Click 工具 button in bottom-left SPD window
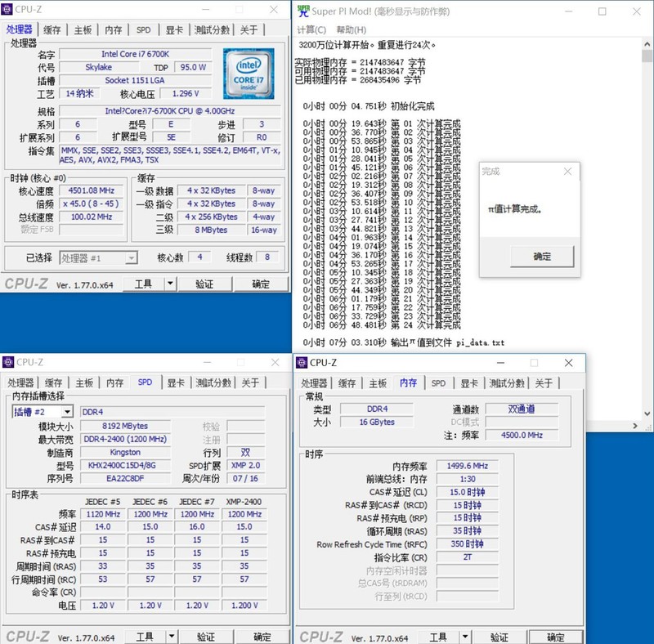This screenshot has width=654, height=644. tap(145, 637)
